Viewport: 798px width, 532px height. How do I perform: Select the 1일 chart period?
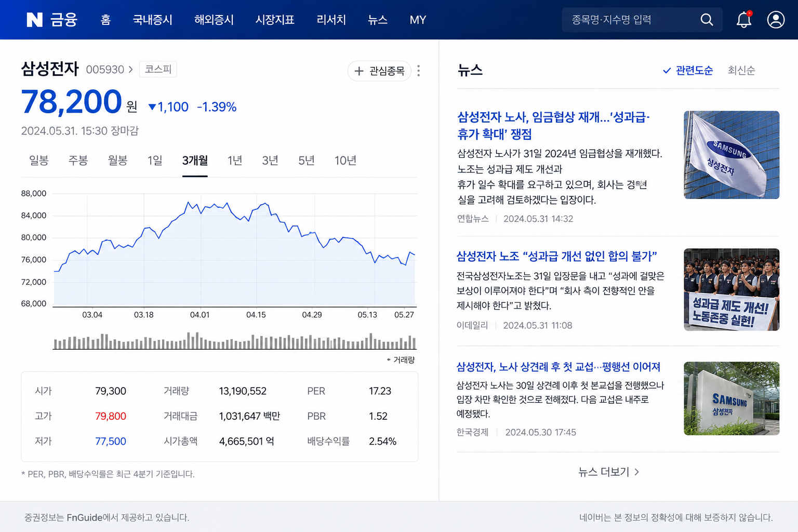coord(155,161)
